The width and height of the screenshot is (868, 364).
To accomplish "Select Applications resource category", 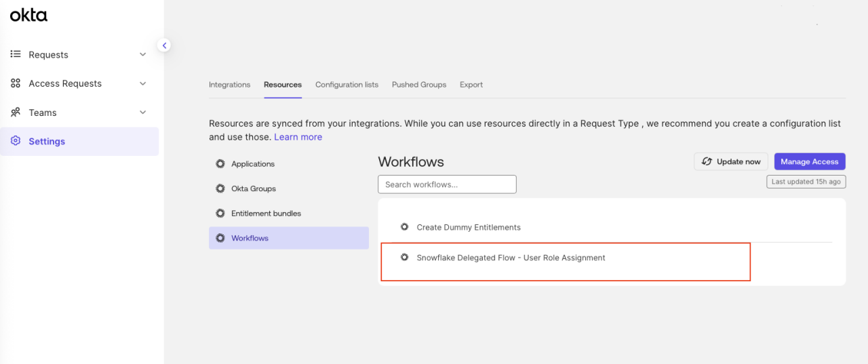I will [x=289, y=163].
